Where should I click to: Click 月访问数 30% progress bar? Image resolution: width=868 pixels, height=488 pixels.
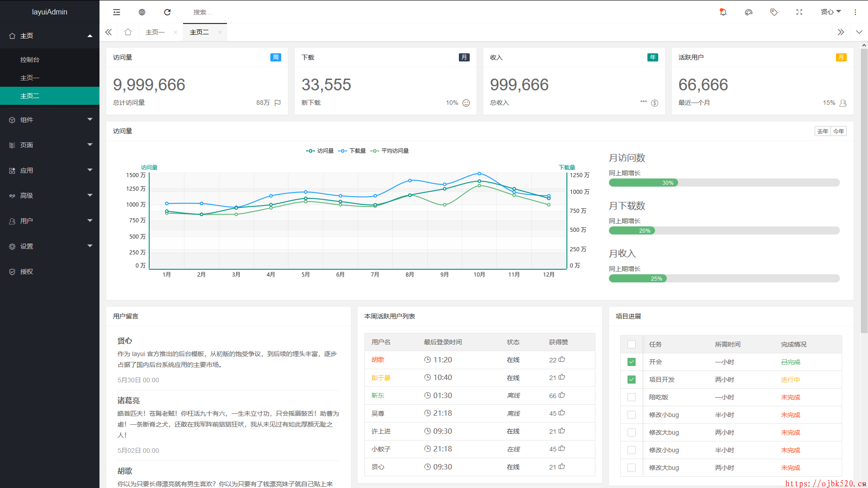pos(724,183)
